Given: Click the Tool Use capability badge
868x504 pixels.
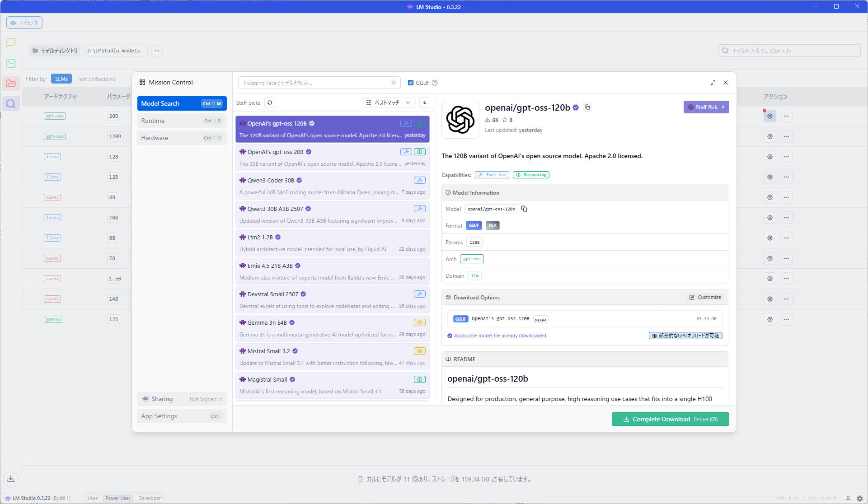Looking at the screenshot, I should pyautogui.click(x=492, y=175).
